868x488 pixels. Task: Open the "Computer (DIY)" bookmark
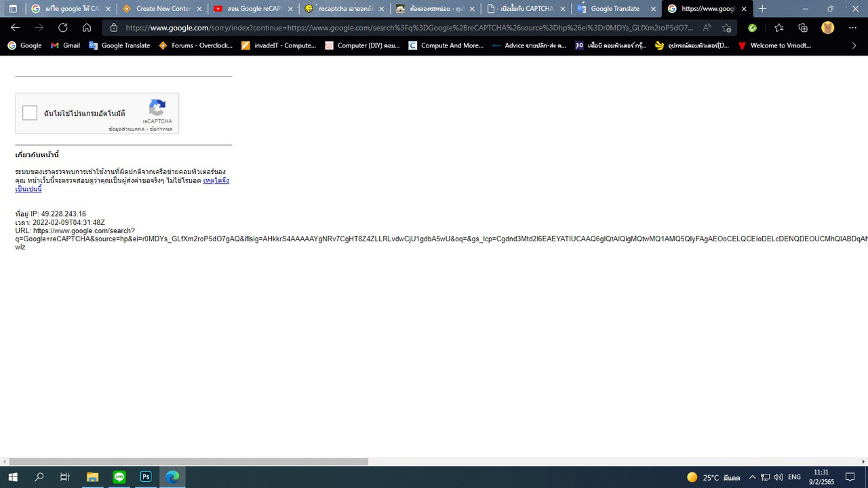pyautogui.click(x=362, y=45)
